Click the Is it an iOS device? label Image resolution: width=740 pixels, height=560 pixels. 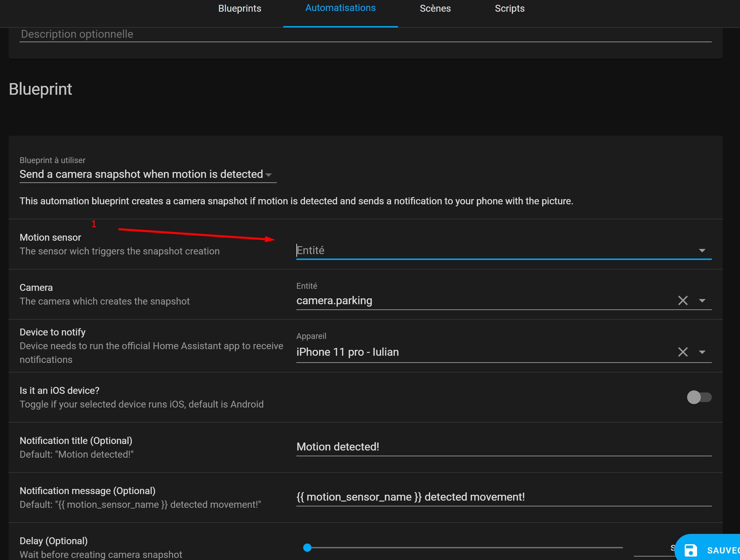[59, 390]
